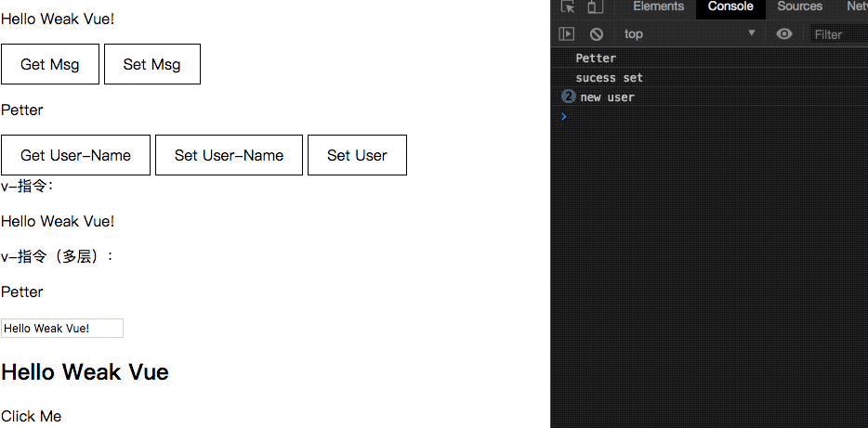This screenshot has height=428, width=868.
Task: Click the Click Me text
Action: point(31,416)
